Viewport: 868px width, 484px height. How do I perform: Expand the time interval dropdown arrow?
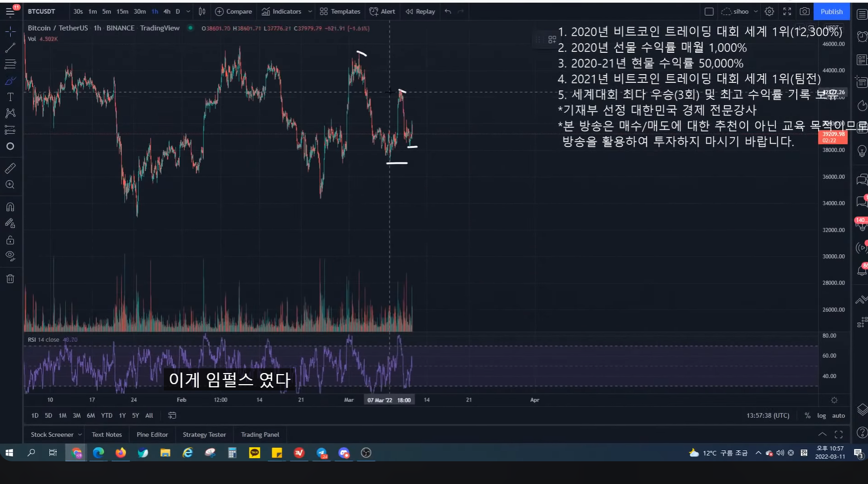tap(188, 12)
